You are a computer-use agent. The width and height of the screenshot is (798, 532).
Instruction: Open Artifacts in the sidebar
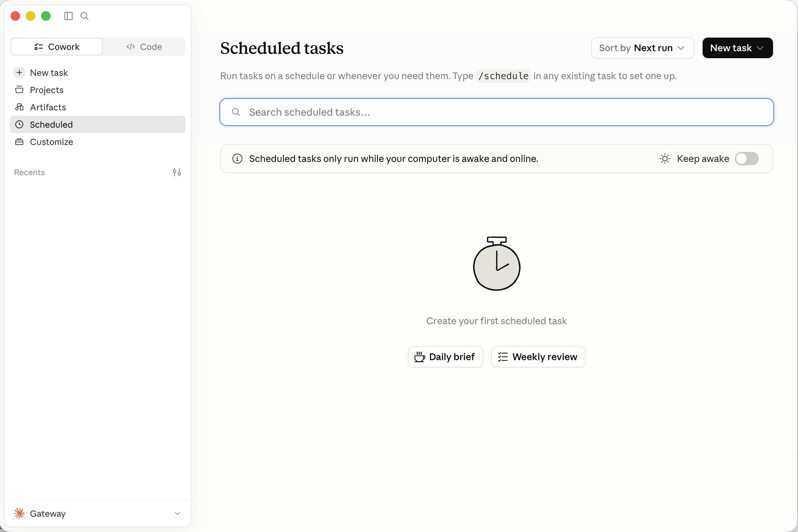pos(98,107)
